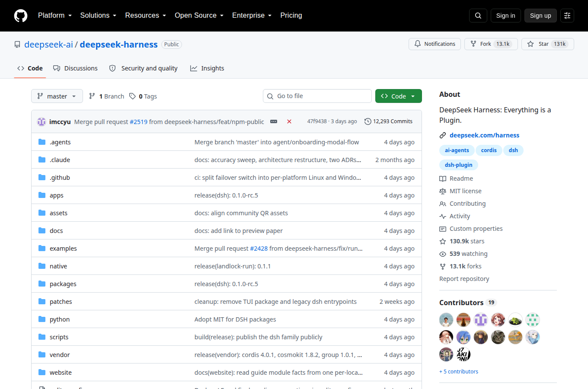Expand the Resources menu
588x389 pixels.
145,16
